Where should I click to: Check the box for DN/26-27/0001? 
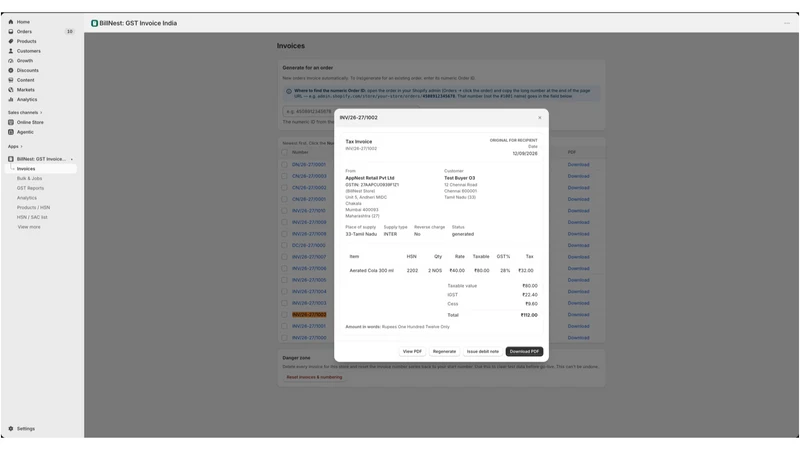tap(285, 165)
